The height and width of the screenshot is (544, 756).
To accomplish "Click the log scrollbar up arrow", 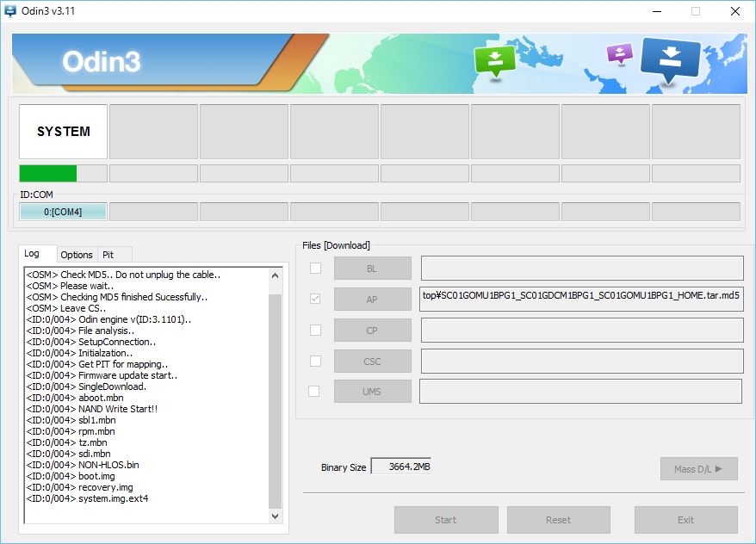I will [275, 275].
